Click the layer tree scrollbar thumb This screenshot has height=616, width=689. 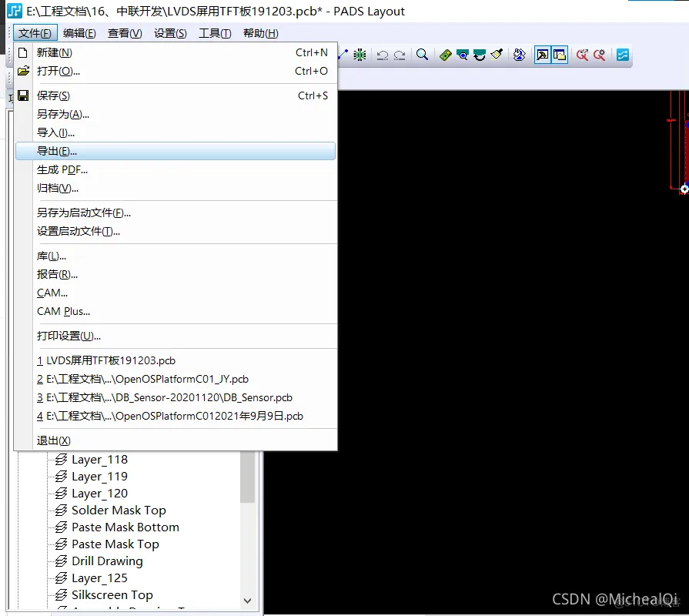[x=247, y=477]
